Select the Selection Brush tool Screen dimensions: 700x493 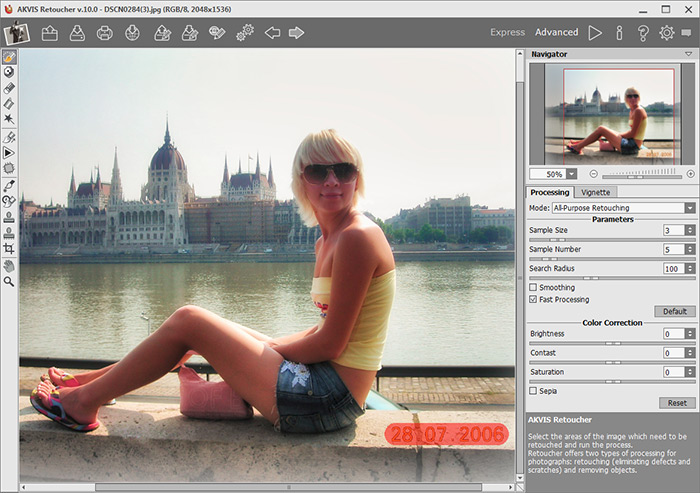click(x=9, y=57)
